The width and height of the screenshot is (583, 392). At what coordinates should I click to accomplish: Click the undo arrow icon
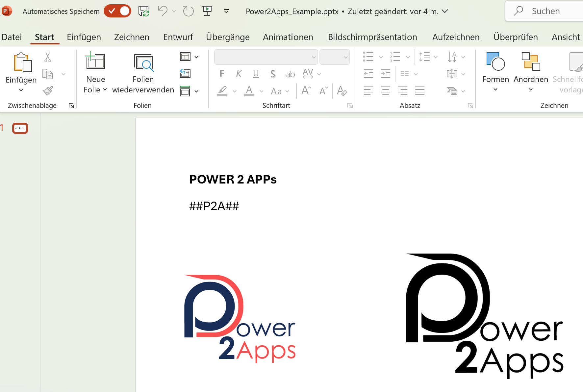click(163, 11)
